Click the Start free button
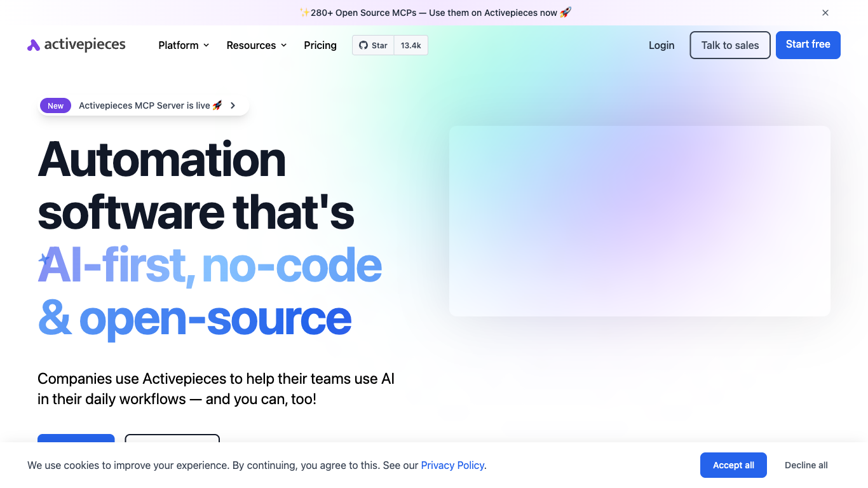The image size is (868, 488). [808, 44]
